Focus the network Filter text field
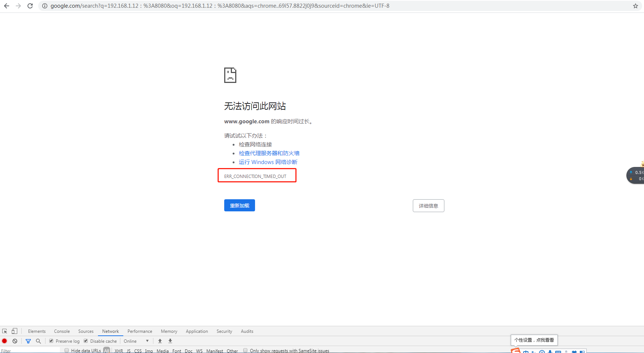Viewport: 644px width, 353px height. 30,350
